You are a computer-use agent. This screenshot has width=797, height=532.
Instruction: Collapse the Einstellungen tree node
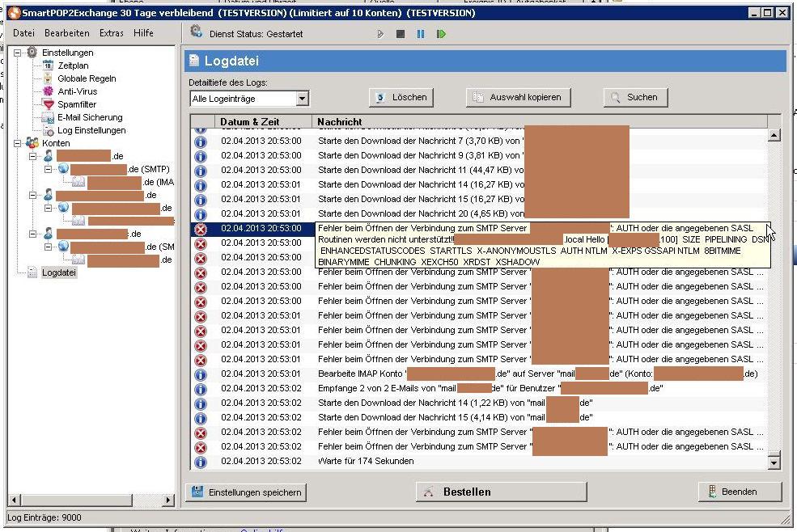[17, 53]
